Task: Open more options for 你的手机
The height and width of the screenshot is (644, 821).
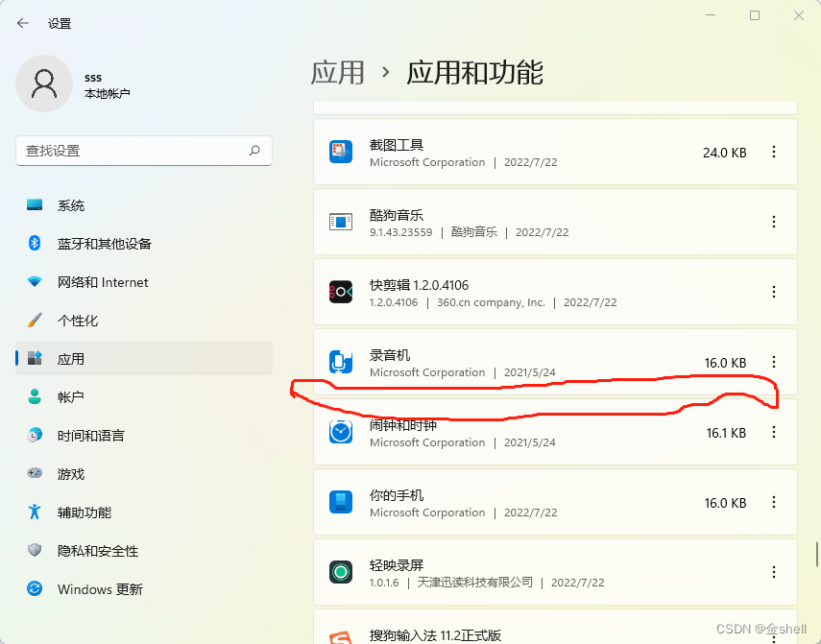Action: (x=774, y=502)
